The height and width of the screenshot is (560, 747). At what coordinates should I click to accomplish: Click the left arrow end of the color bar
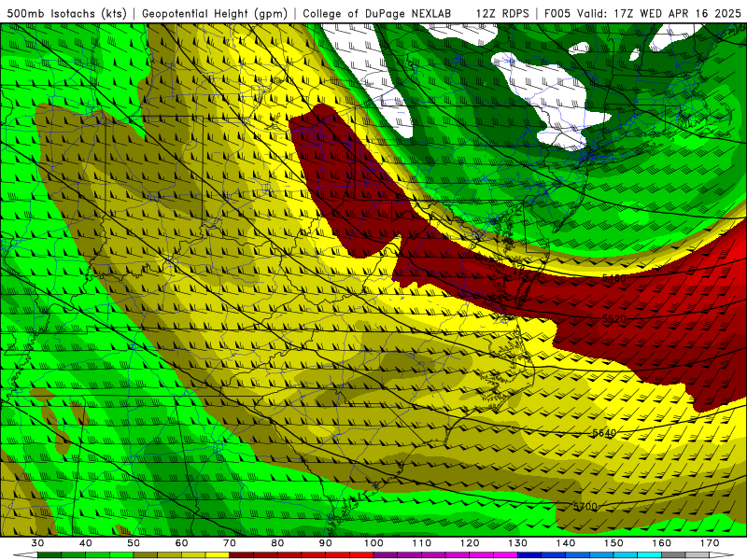25,555
